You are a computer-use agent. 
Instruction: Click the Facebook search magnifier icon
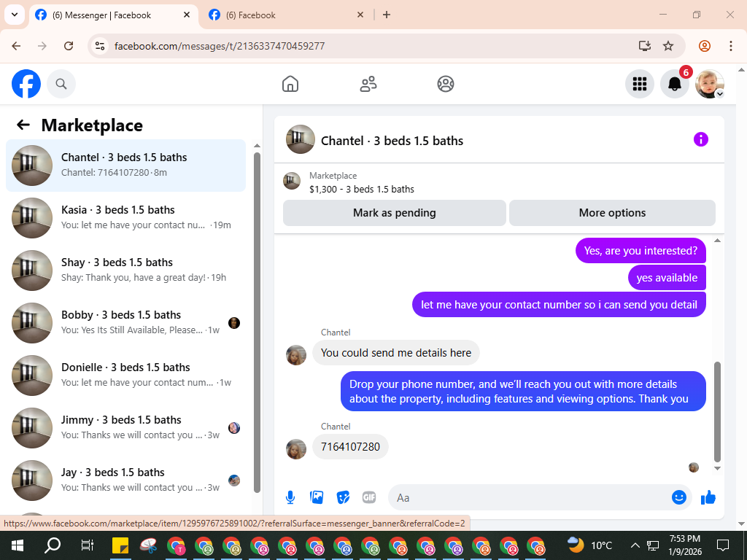[x=61, y=84]
